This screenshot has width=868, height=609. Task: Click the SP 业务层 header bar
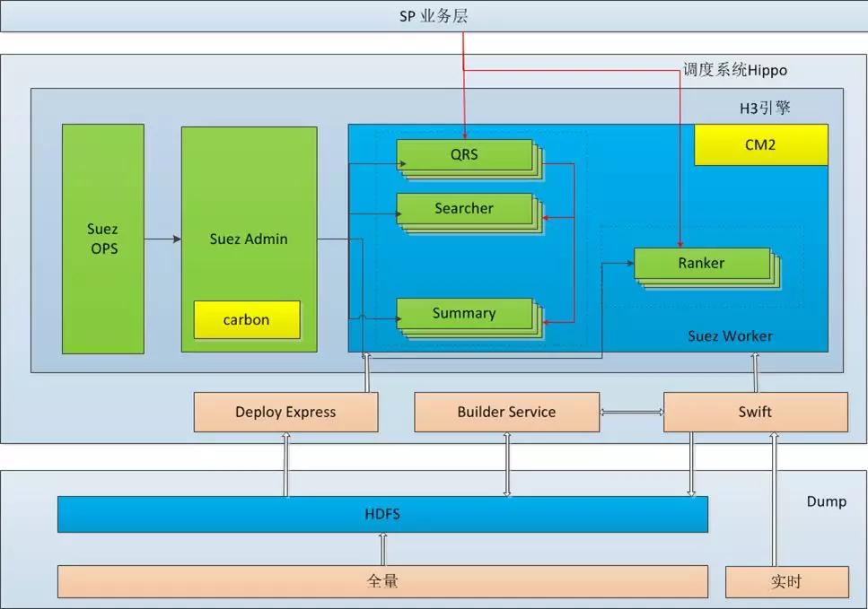[x=434, y=16]
